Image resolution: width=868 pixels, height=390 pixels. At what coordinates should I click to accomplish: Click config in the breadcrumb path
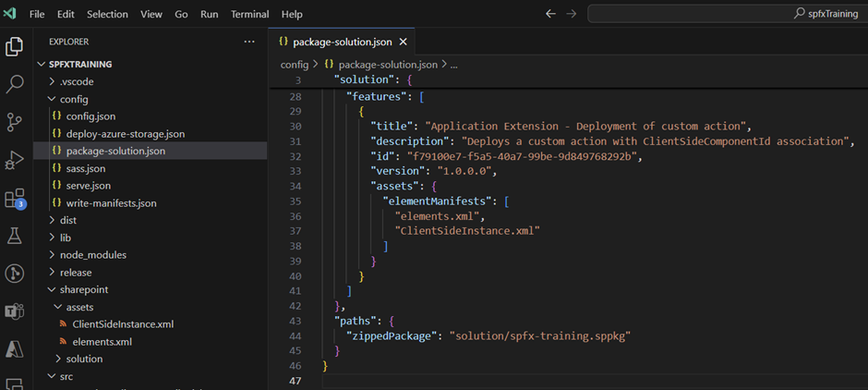coord(295,65)
